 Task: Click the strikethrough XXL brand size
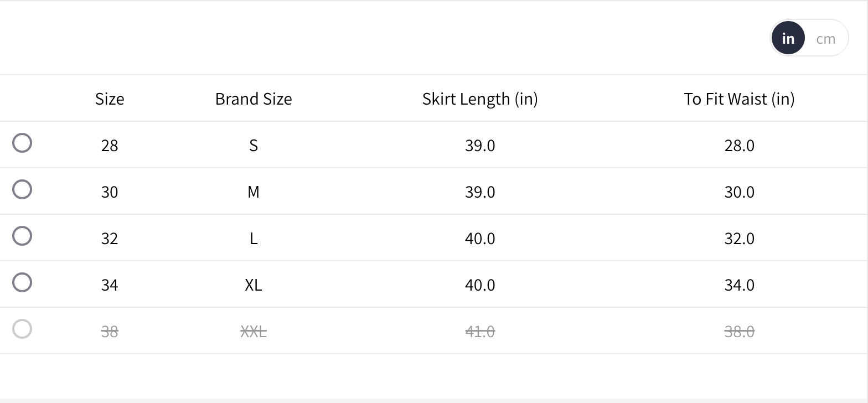254,331
